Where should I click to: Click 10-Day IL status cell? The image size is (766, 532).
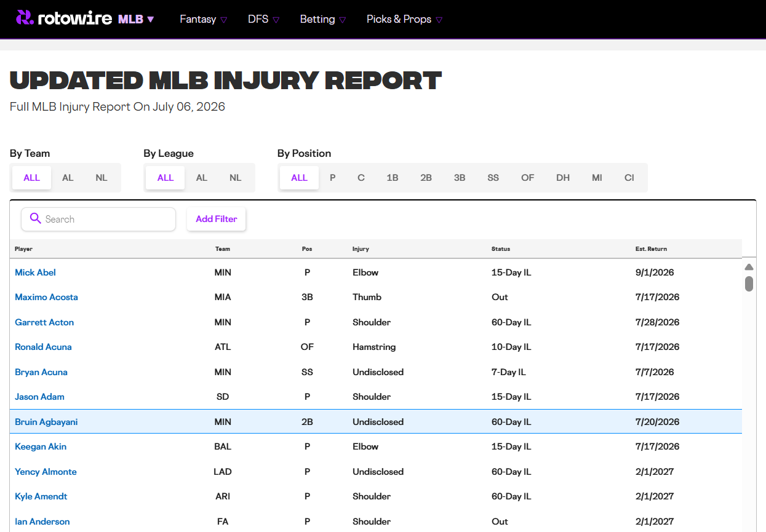[511, 347]
